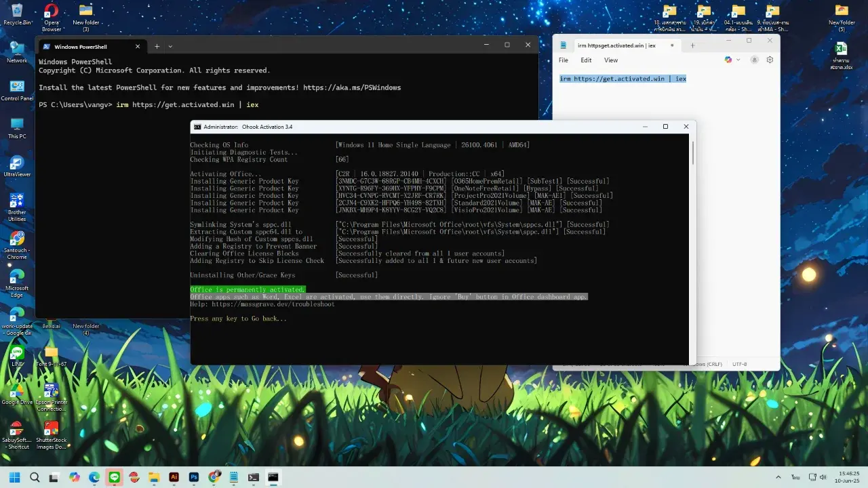Click the highlighted command text in Notepad
This screenshot has width=868, height=488.
[x=623, y=79]
